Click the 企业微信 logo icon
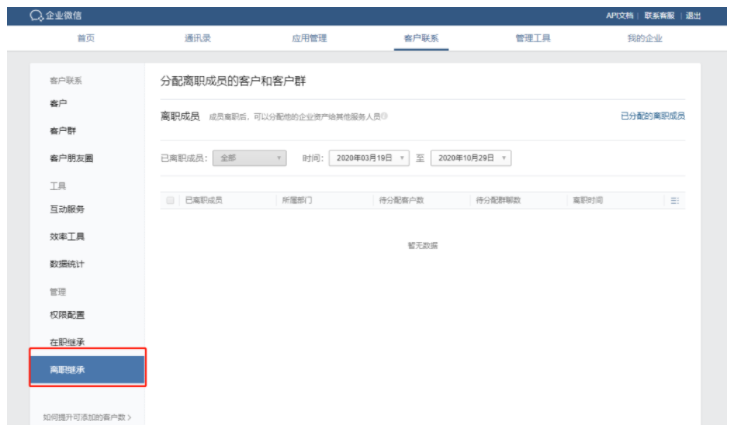This screenshot has width=734, height=434. (36, 15)
